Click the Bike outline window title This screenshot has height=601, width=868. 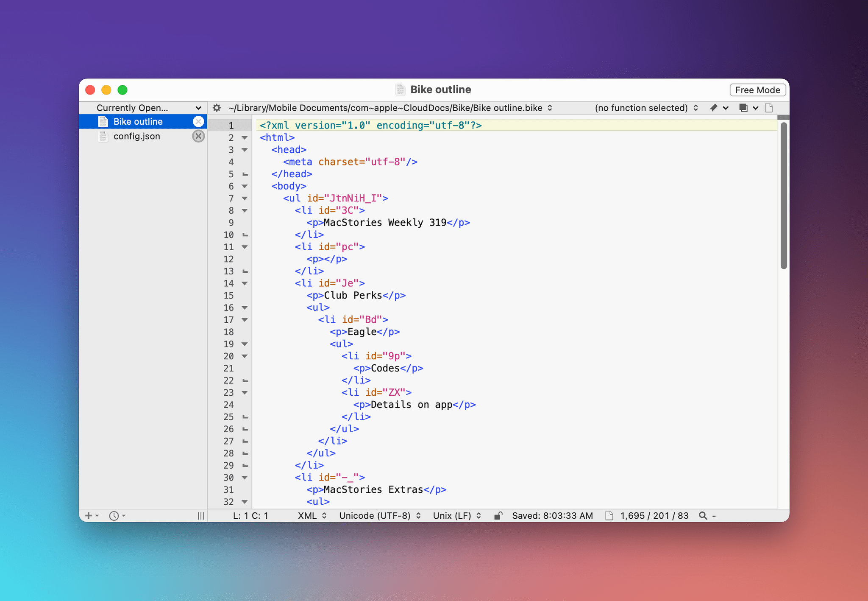[x=441, y=89]
